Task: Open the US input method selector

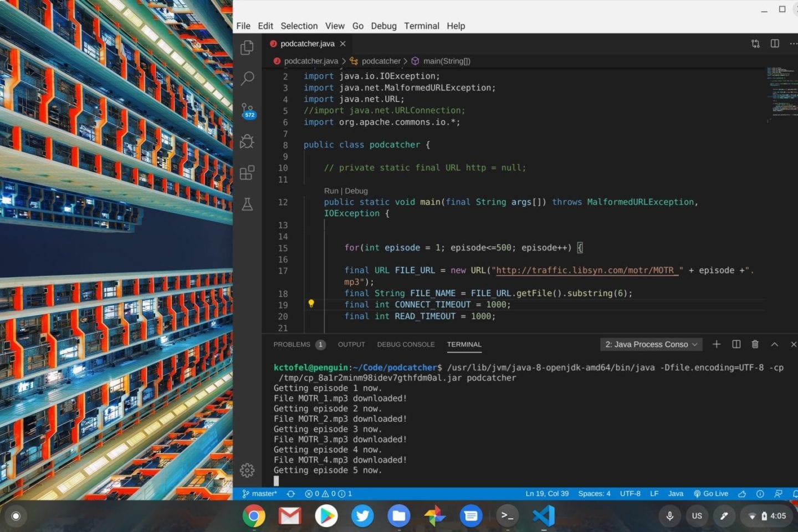Action: point(697,516)
